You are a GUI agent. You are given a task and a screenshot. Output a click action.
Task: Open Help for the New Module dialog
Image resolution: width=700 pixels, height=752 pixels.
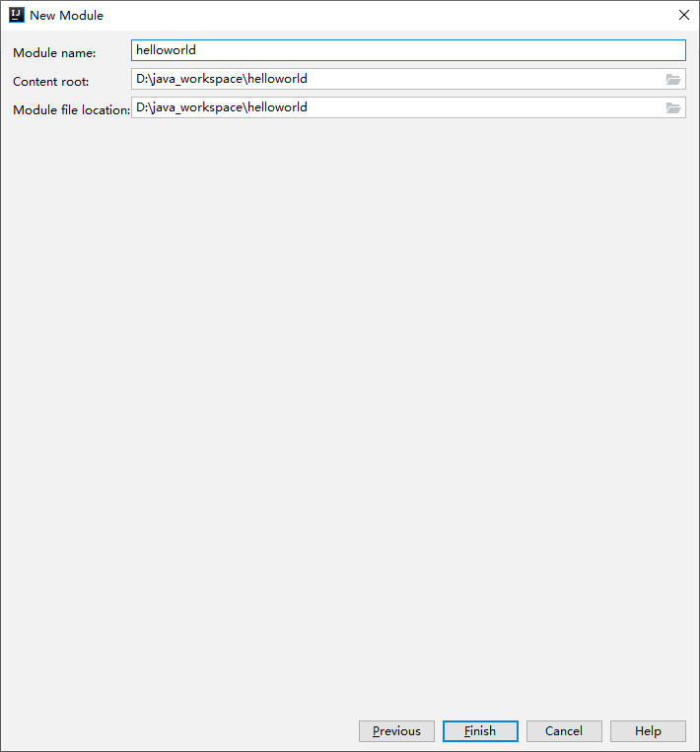click(648, 731)
